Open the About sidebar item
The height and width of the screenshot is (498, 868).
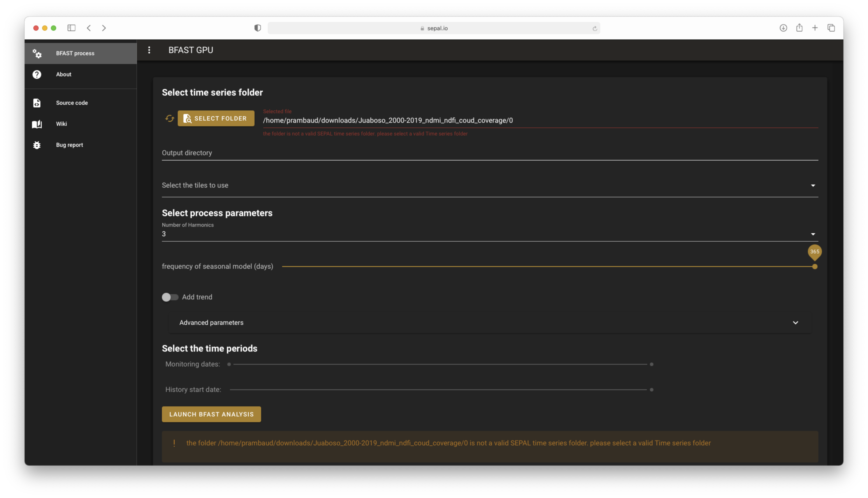tap(64, 74)
